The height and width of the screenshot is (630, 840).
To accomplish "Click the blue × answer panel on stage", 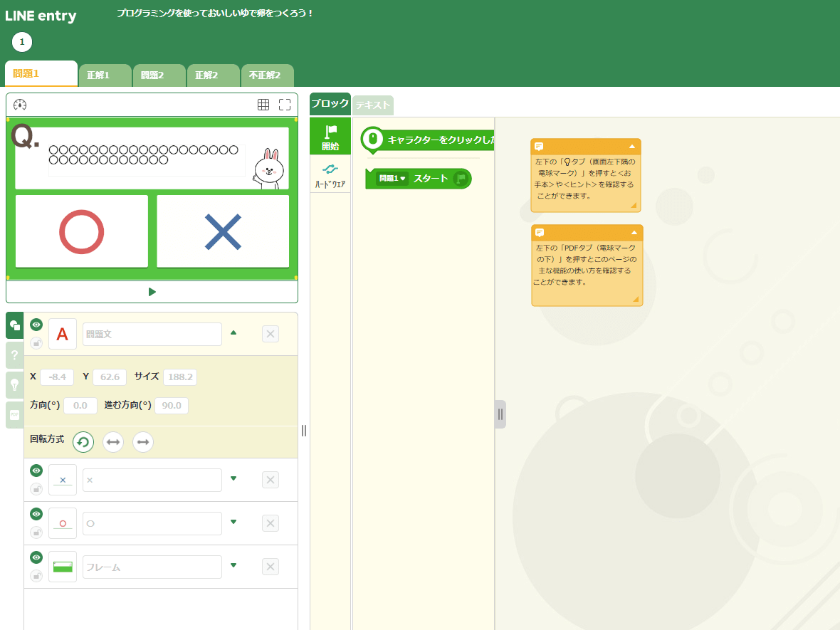I will pos(223,231).
